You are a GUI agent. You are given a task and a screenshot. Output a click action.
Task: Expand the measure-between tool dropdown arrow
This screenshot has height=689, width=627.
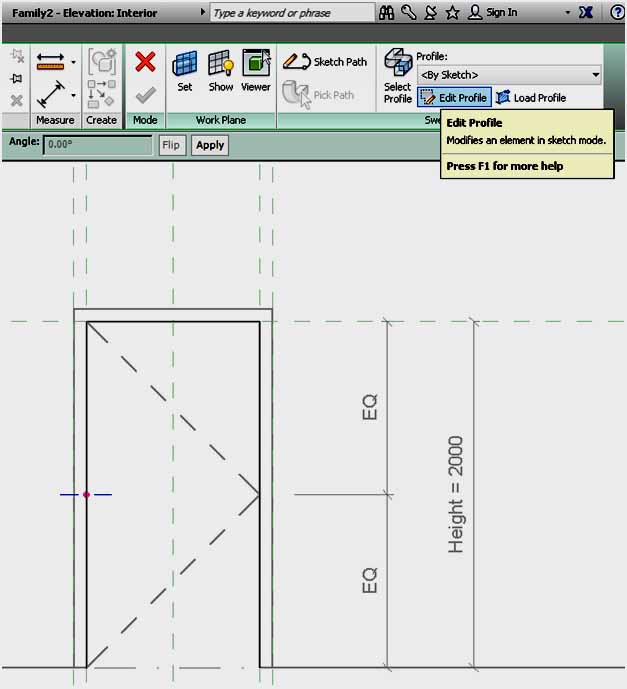click(x=74, y=62)
